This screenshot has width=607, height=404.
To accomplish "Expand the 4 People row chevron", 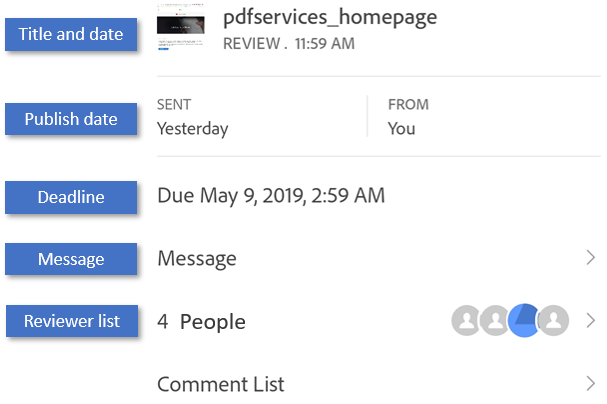I will click(x=590, y=321).
